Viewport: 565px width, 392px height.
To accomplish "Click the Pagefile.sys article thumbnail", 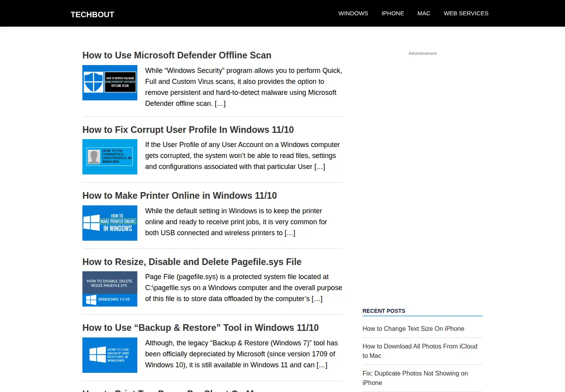I will click(x=110, y=289).
